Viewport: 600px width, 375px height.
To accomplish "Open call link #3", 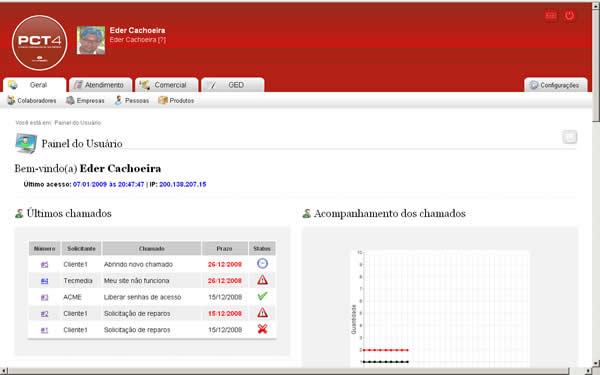I will pyautogui.click(x=44, y=297).
